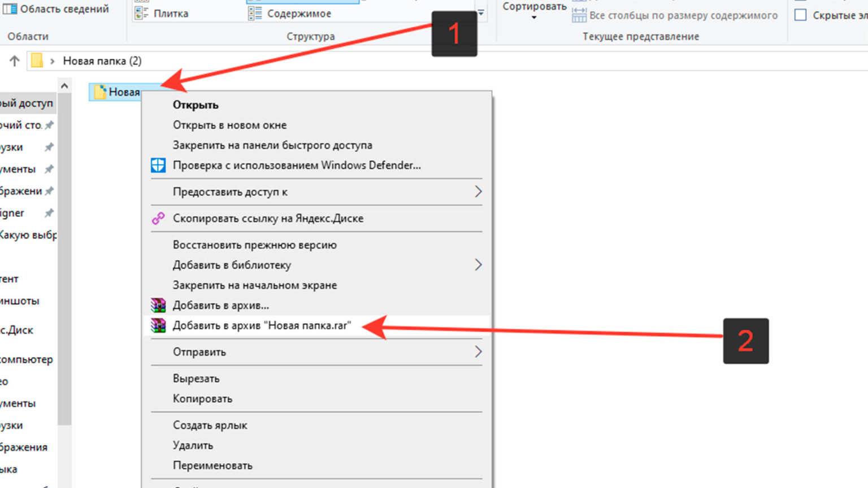
Task: Select 'омпьютер' in the sidebar
Action: (27, 360)
